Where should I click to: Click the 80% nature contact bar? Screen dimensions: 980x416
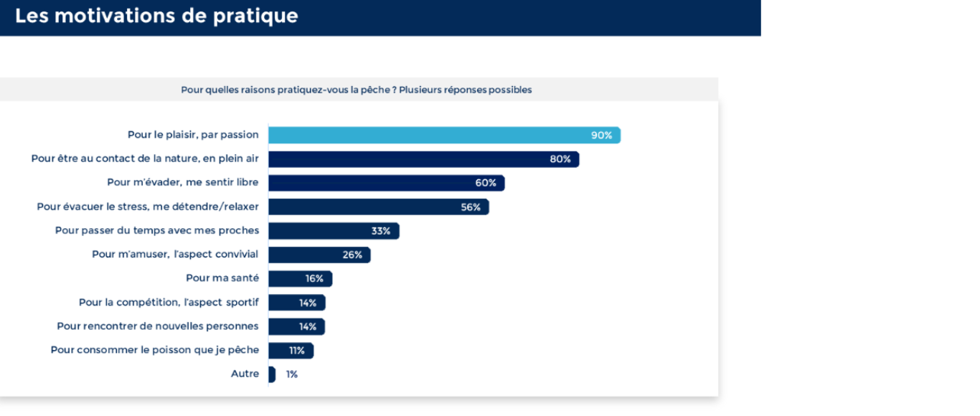point(423,159)
